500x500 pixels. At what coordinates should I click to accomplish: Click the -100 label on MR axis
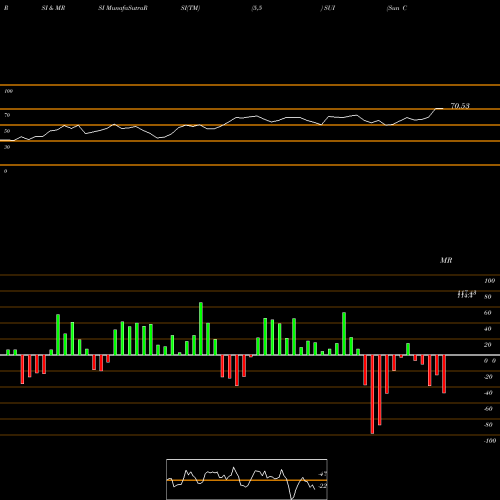coord(490,441)
